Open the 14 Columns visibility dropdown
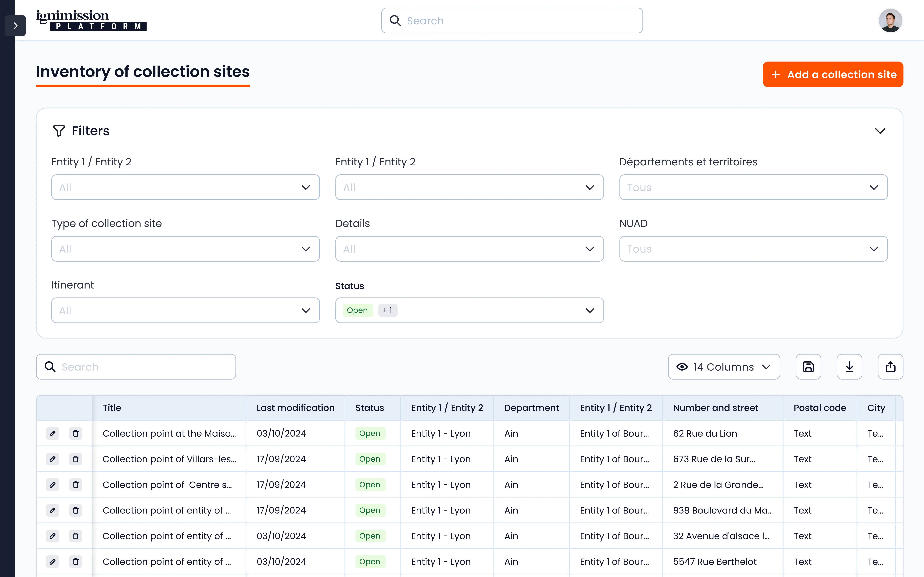Screen dimensions: 924x577 click(x=723, y=367)
